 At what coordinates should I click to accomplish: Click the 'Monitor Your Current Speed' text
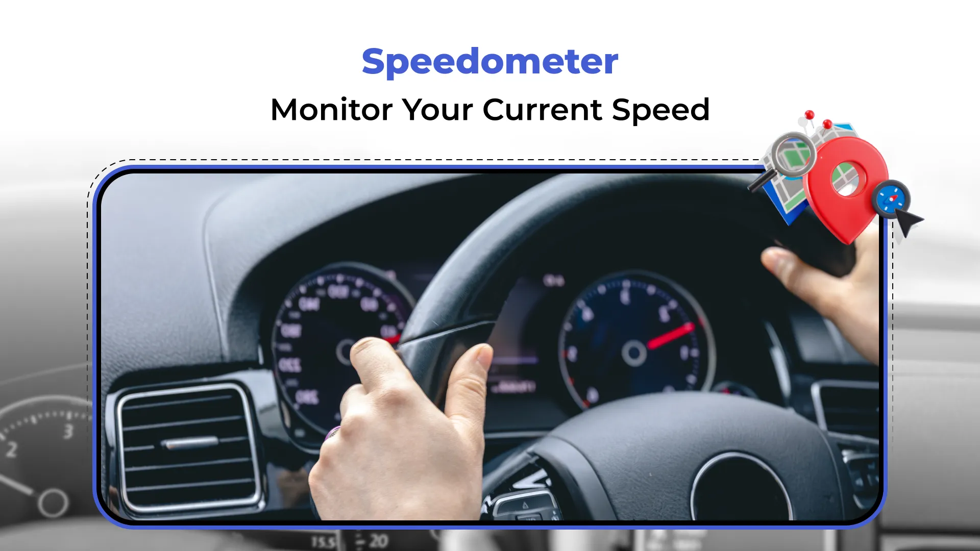tap(490, 110)
